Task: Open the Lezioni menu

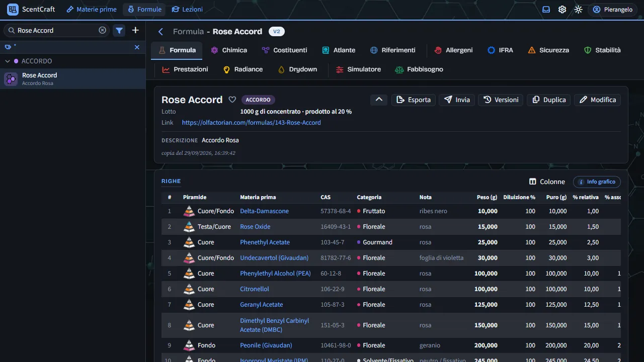Action: [187, 10]
